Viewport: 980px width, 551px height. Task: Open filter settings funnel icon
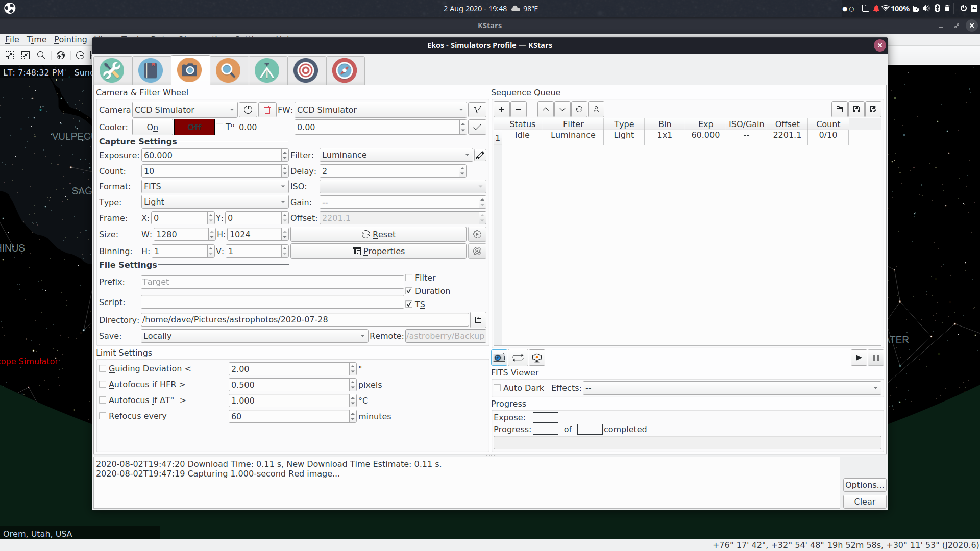[477, 110]
